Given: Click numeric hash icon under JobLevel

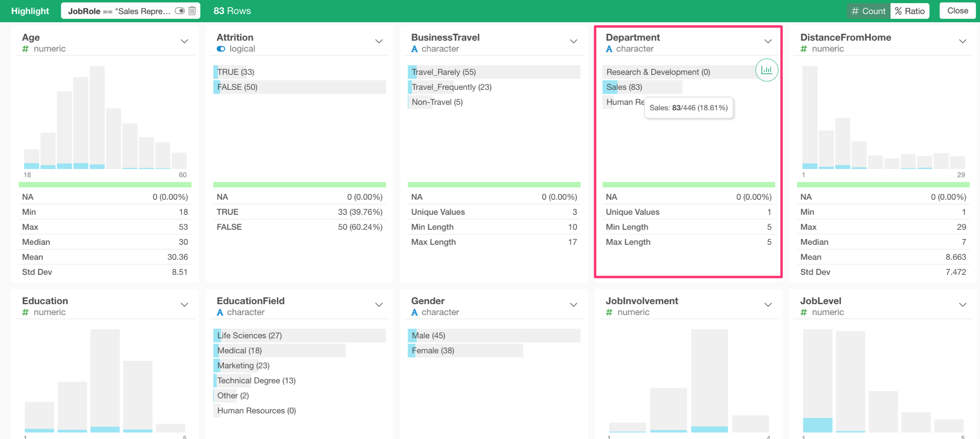Looking at the screenshot, I should coord(803,312).
